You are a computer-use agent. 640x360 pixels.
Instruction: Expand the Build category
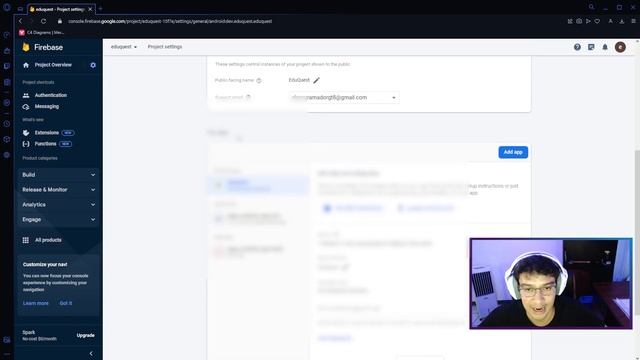coord(58,175)
